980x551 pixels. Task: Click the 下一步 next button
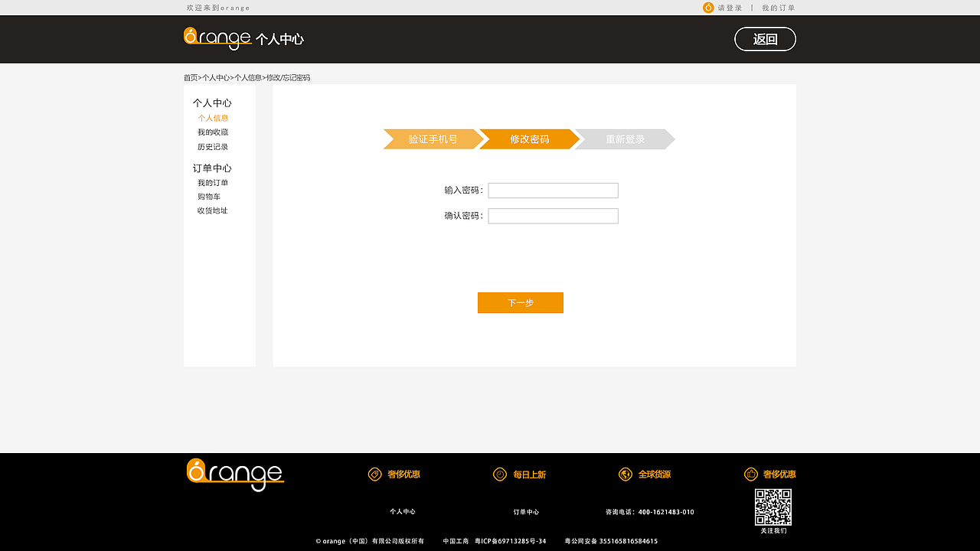(521, 303)
